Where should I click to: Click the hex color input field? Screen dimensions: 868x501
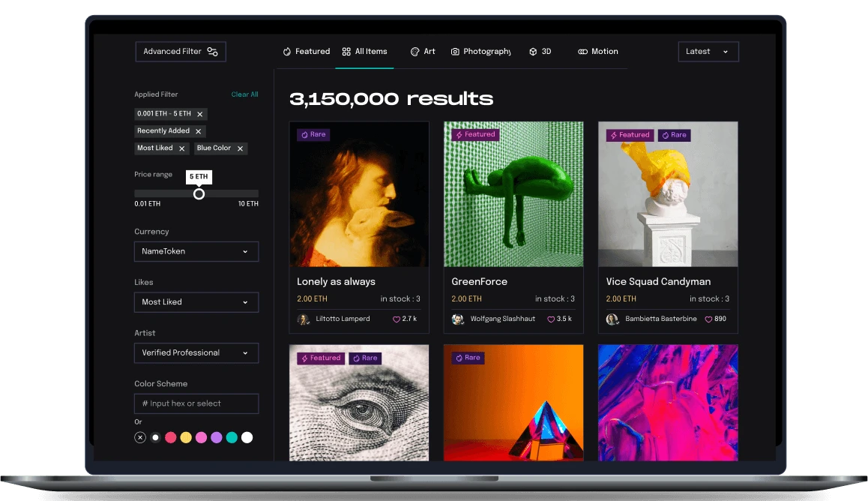[196, 403]
